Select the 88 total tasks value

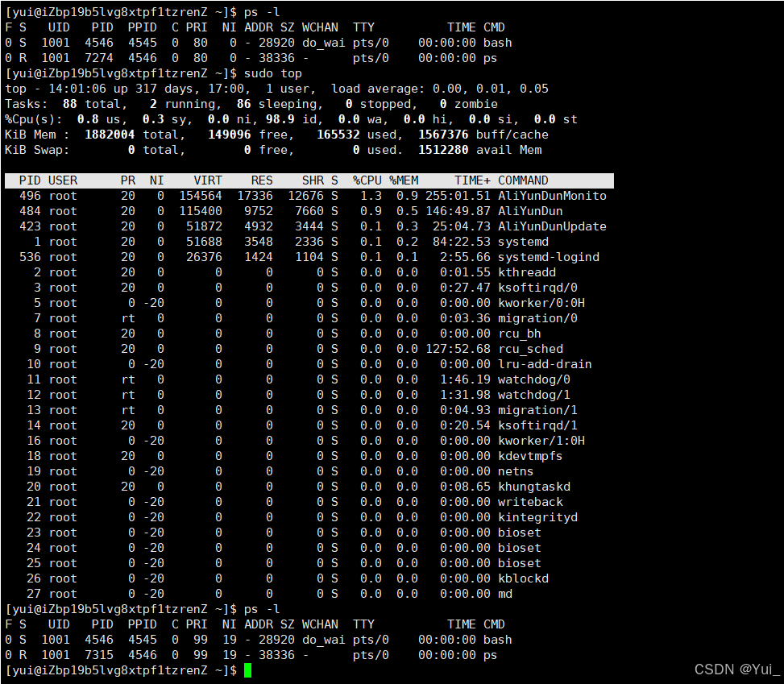(69, 104)
